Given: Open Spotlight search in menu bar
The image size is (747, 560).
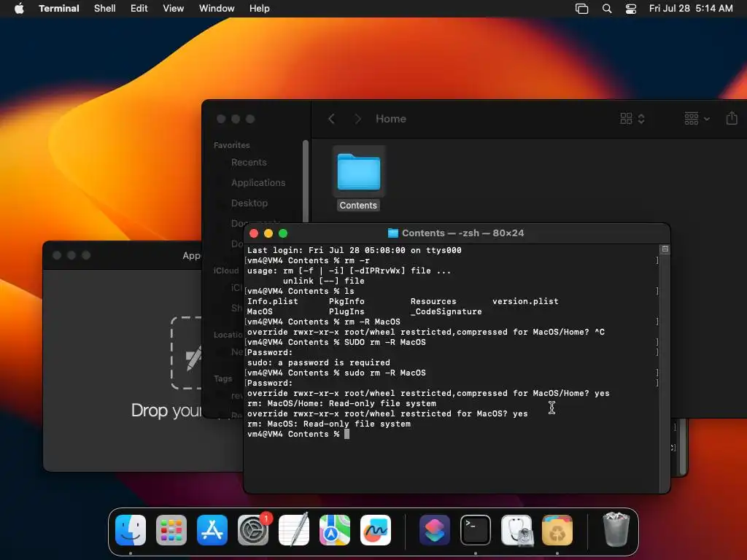Looking at the screenshot, I should pyautogui.click(x=606, y=9).
